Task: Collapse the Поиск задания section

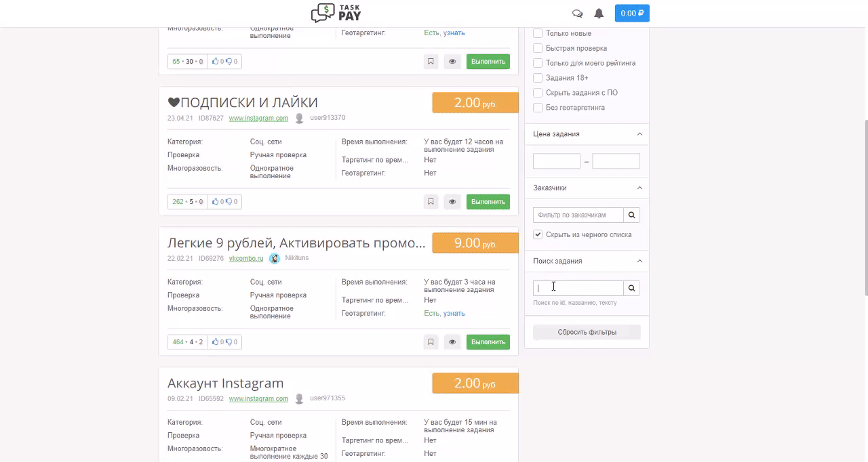Action: coord(639,261)
